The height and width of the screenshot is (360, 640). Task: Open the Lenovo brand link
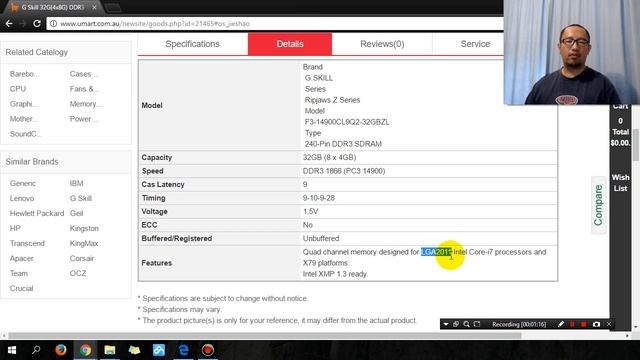coord(22,198)
